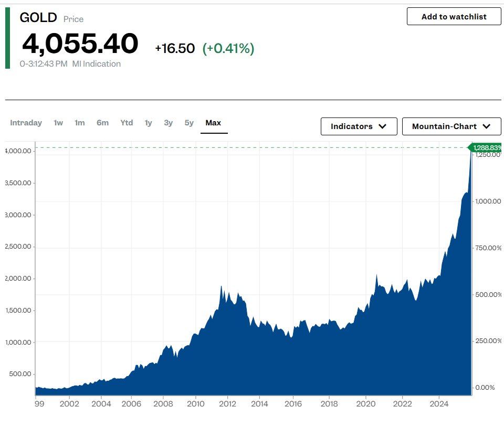Click the 3,500.00 y-axis label
This screenshot has width=504, height=428.
[18, 183]
